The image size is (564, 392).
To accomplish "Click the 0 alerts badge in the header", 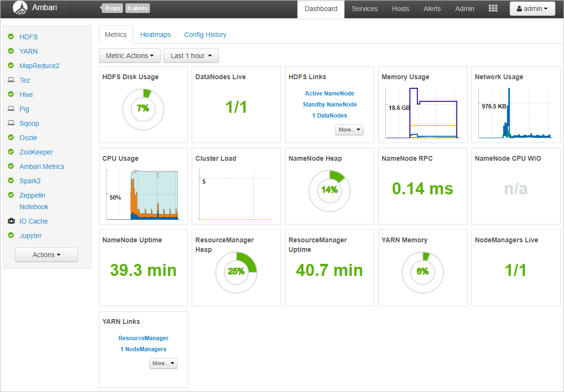I will [137, 8].
